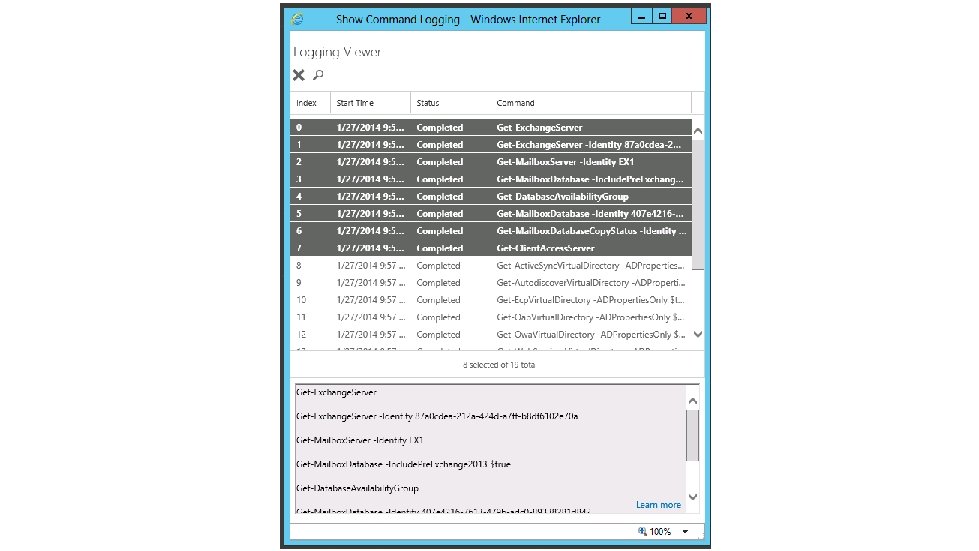The image size is (979, 551).
Task: Click the Internet Explorer title bar icon
Action: pos(298,19)
